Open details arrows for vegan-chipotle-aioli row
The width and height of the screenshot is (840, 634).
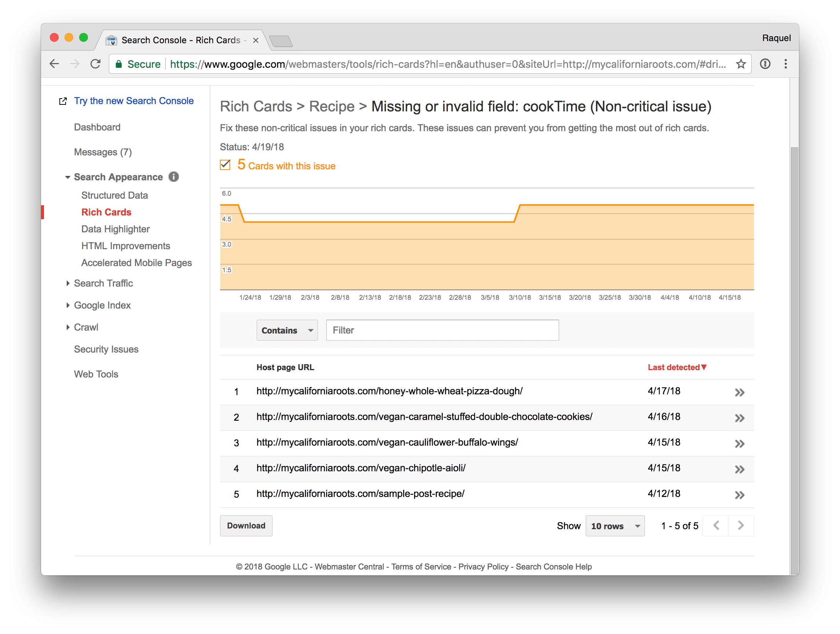tap(739, 469)
